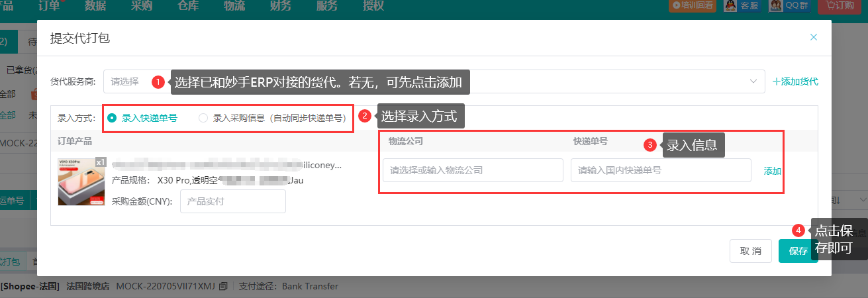
Task: Expand the 货代服务商 dropdown arrow
Action: (x=753, y=81)
